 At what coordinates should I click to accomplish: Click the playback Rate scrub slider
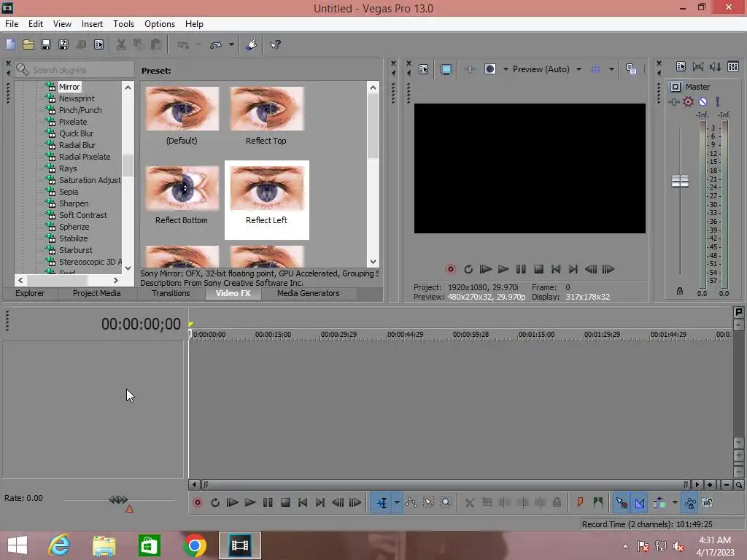click(x=118, y=499)
